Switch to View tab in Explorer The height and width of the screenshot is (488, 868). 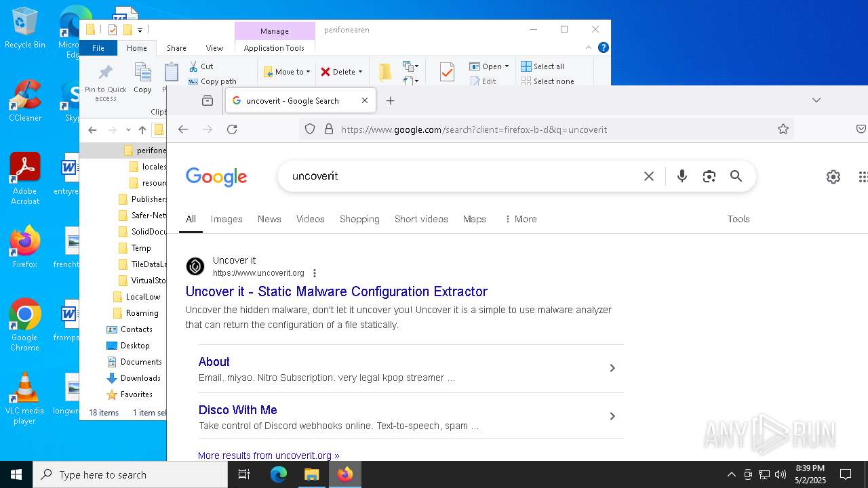coord(214,47)
